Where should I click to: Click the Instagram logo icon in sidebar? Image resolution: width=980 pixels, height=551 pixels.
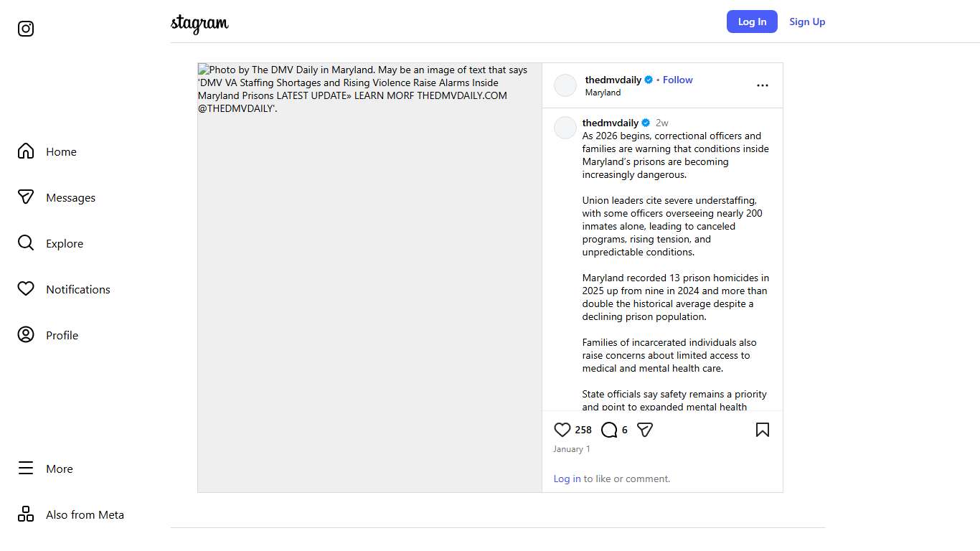click(26, 29)
